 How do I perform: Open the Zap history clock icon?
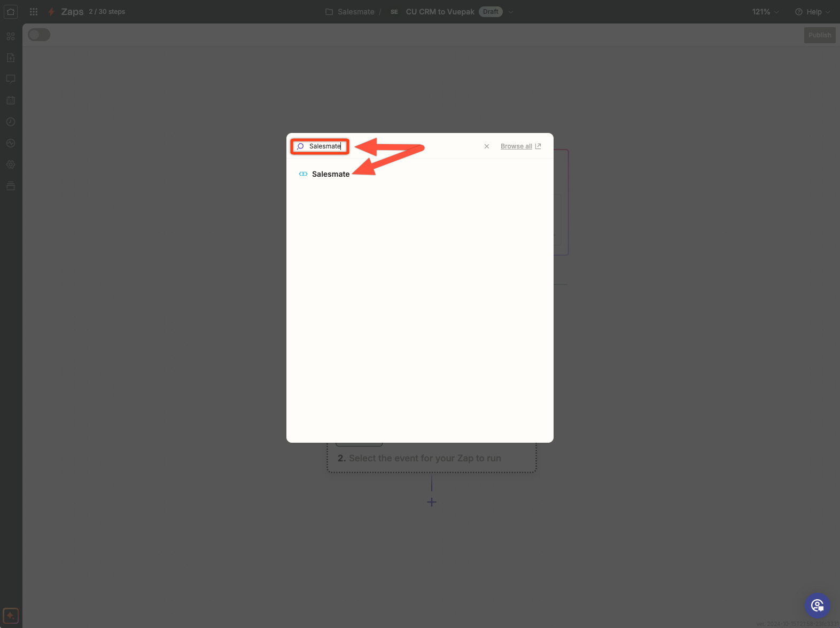point(11,122)
